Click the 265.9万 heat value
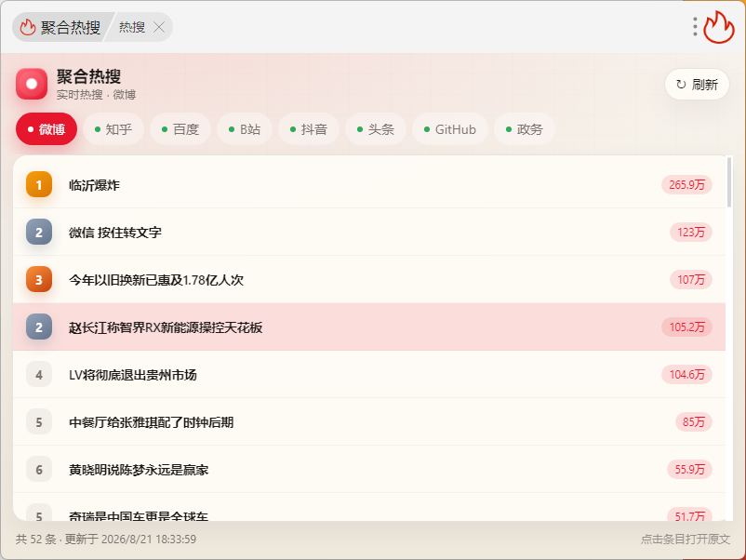746x560 pixels. (686, 184)
